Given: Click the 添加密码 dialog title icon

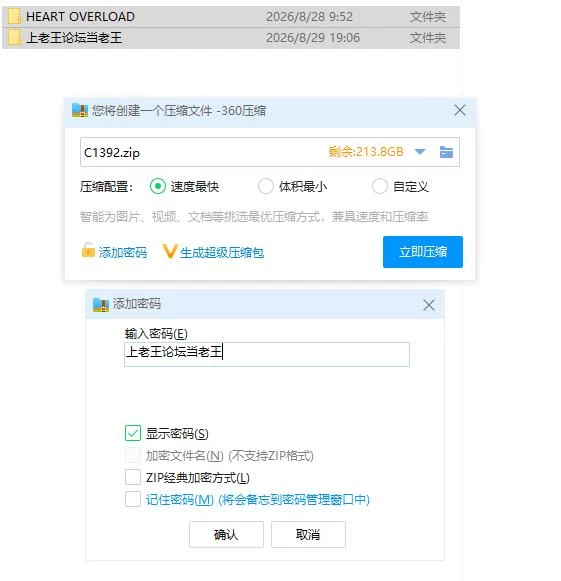Looking at the screenshot, I should pyautogui.click(x=100, y=305).
